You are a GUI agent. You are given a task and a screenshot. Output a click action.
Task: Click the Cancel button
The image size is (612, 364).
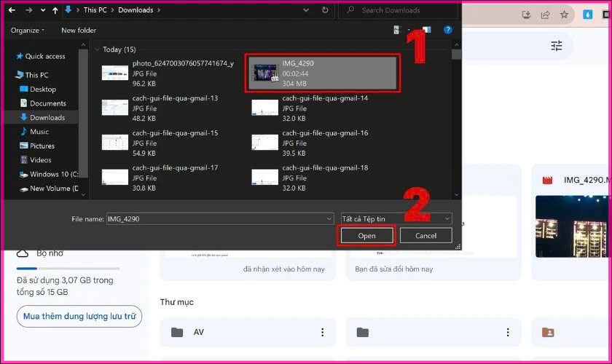tap(425, 236)
